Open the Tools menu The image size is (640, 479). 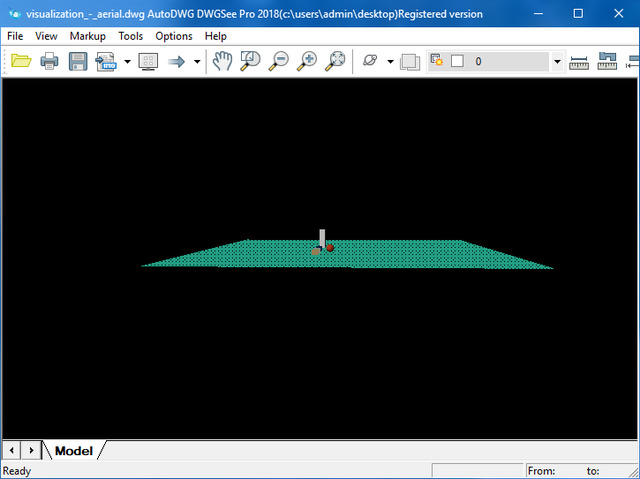[x=130, y=36]
